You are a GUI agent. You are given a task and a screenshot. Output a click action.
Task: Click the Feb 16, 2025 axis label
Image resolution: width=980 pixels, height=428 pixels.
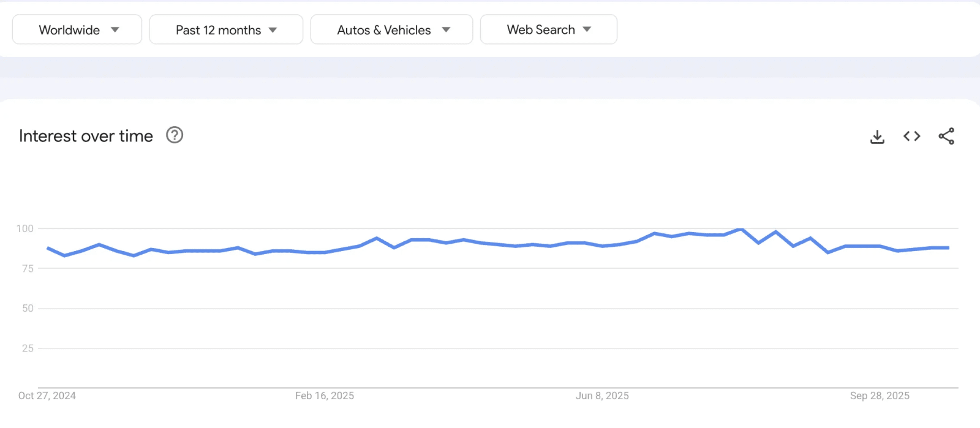(325, 396)
